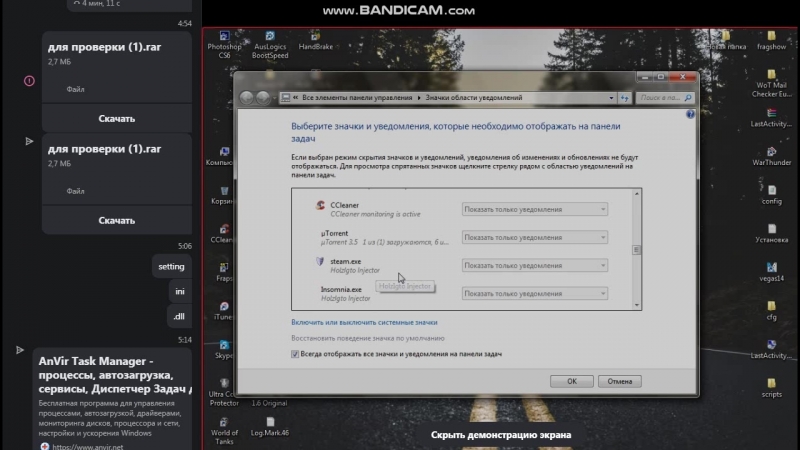The width and height of the screenshot is (800, 450).
Task: Click the 'setting' chat message
Action: coord(171,266)
